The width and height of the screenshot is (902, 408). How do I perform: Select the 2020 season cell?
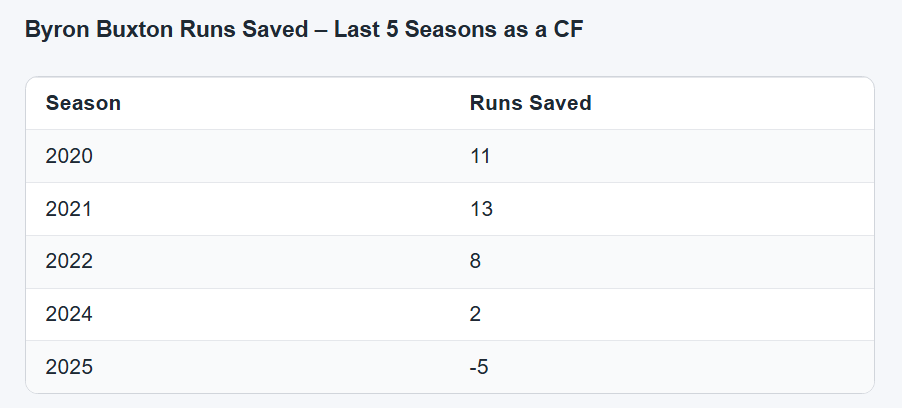tap(69, 156)
